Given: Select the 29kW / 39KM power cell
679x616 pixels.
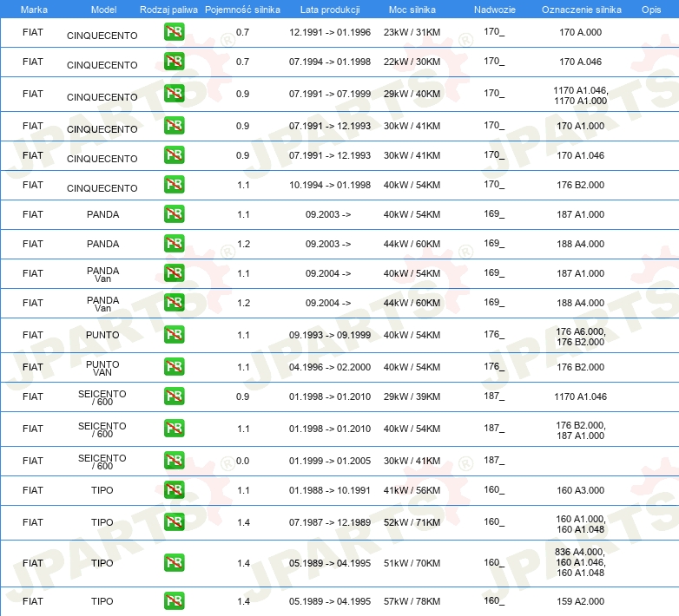Looking at the screenshot, I should (412, 396).
